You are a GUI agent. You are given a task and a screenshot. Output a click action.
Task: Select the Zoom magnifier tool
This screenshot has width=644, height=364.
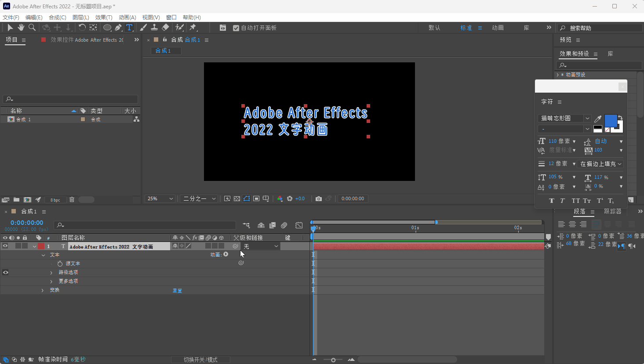tap(32, 28)
